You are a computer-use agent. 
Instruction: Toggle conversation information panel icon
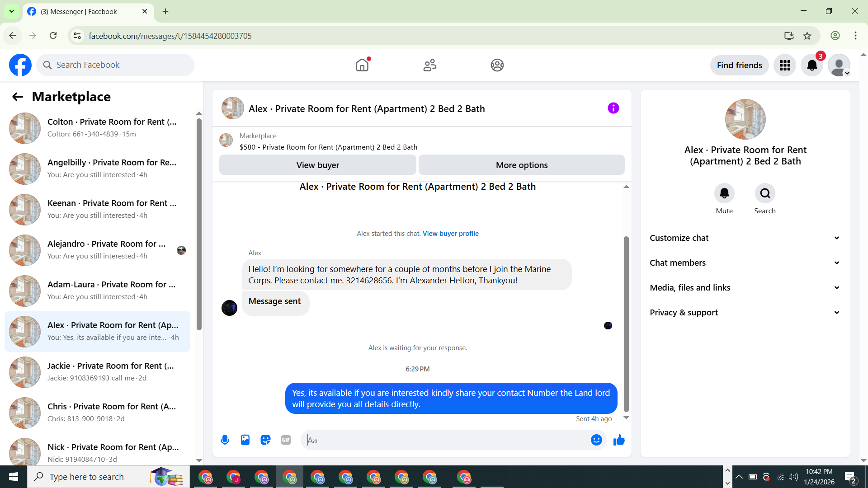[613, 108]
